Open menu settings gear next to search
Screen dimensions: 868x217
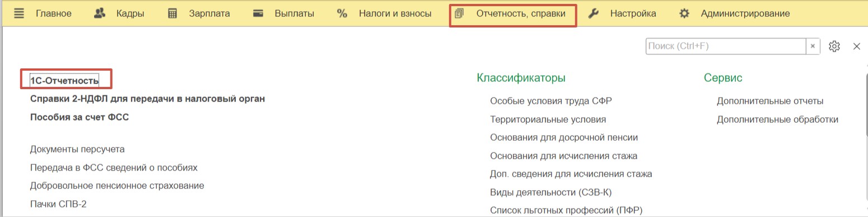pyautogui.click(x=834, y=47)
